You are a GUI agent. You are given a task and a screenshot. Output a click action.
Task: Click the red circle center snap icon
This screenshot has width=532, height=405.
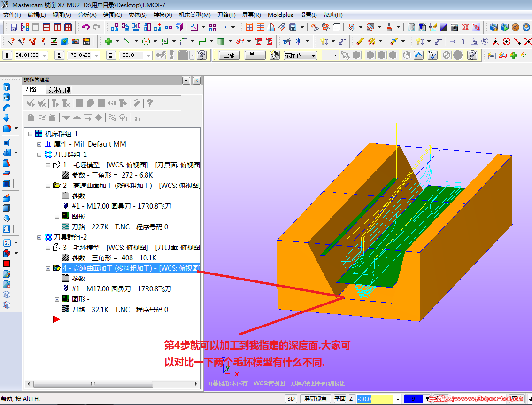pos(507,41)
